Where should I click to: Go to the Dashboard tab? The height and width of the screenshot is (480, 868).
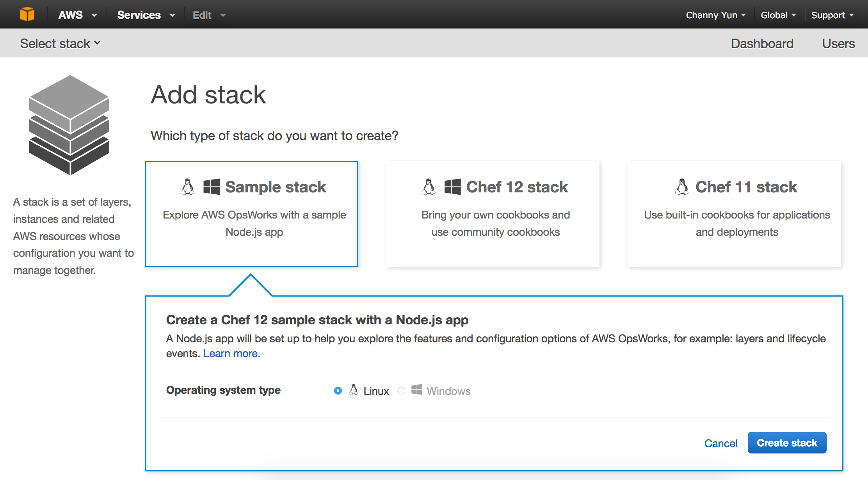(x=762, y=43)
